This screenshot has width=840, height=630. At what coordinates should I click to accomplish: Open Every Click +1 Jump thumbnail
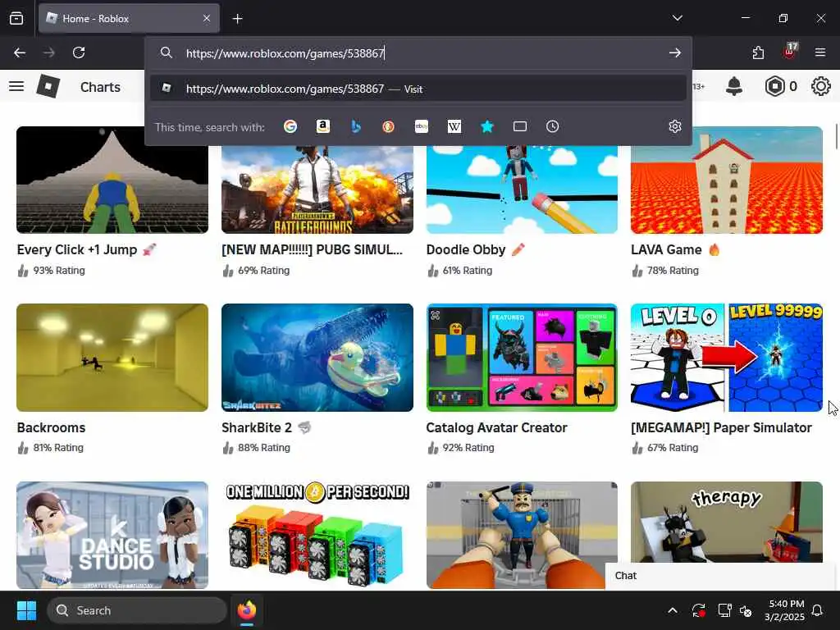tap(112, 180)
